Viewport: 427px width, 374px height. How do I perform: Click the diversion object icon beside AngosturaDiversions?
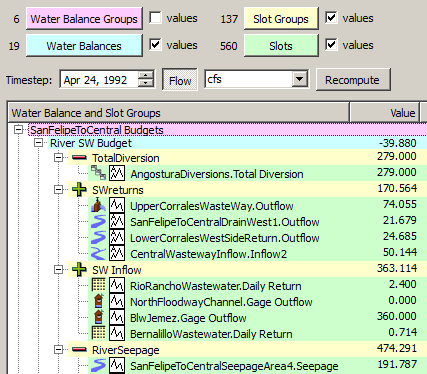coord(99,173)
